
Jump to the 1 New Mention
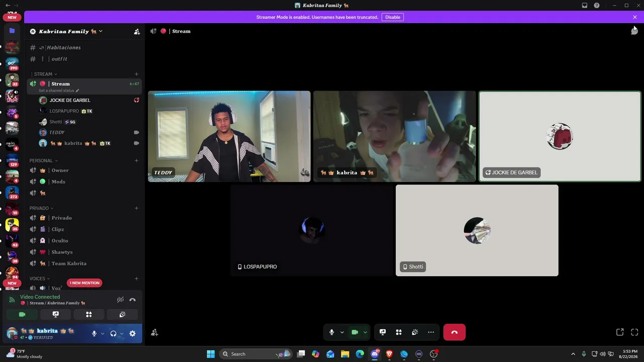click(x=85, y=283)
